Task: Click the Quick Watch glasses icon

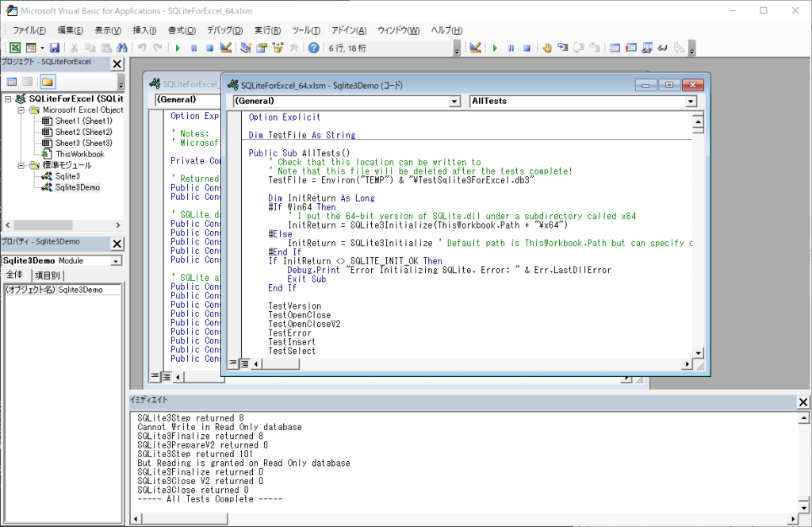Action: pos(662,48)
